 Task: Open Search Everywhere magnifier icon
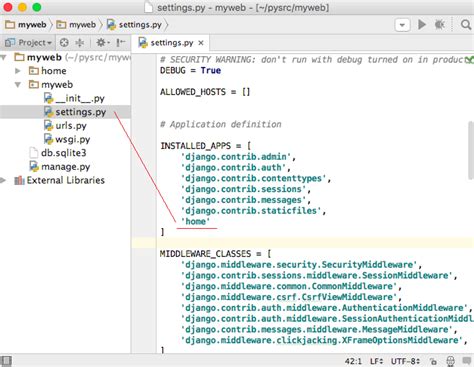[466, 24]
